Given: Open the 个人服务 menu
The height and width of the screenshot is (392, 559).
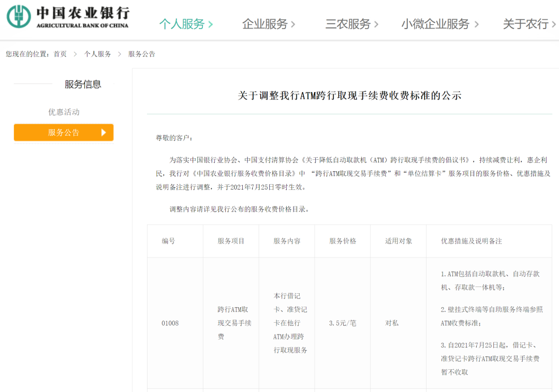Looking at the screenshot, I should pos(182,24).
